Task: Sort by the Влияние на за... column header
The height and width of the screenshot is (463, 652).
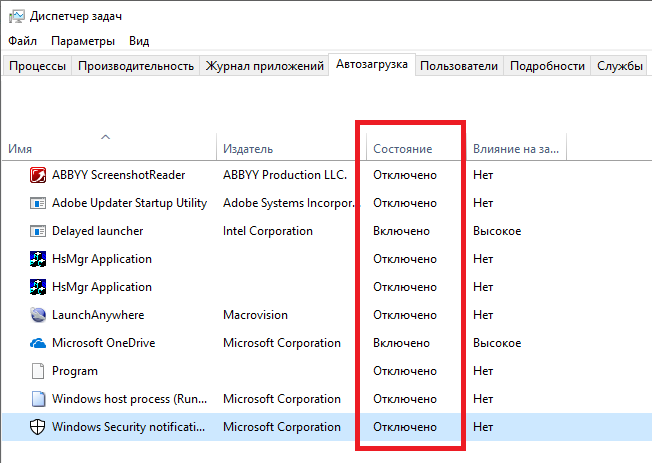Action: (516, 149)
